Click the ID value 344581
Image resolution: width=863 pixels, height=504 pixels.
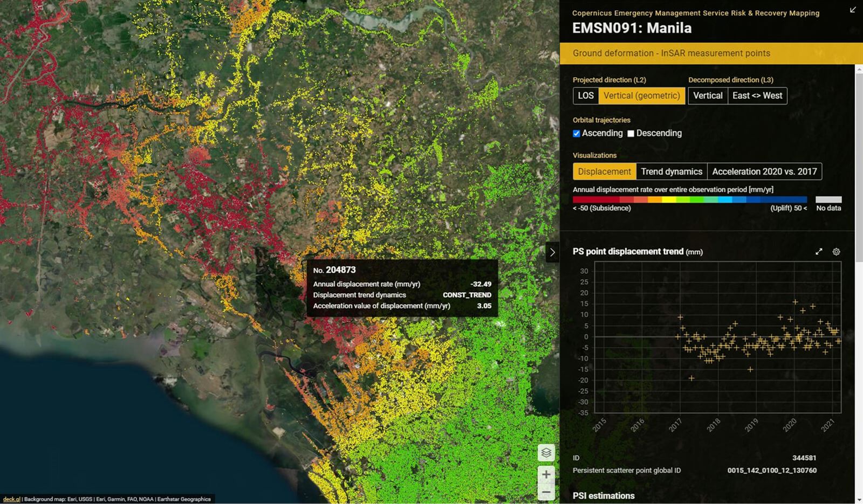[x=804, y=458]
